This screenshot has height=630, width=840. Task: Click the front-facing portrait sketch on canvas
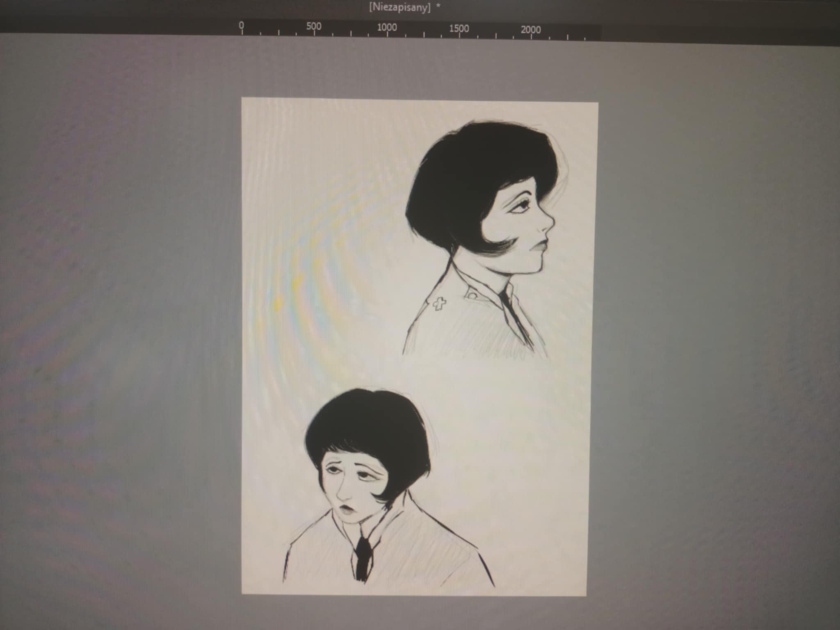point(388,487)
